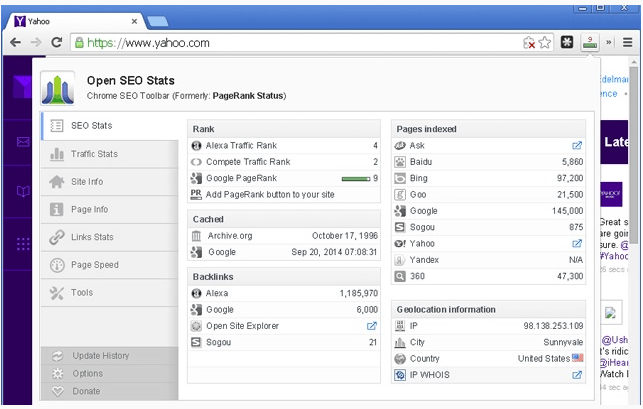Click the United States flag icon
Viewport: 643px width, 409px height.
(578, 358)
